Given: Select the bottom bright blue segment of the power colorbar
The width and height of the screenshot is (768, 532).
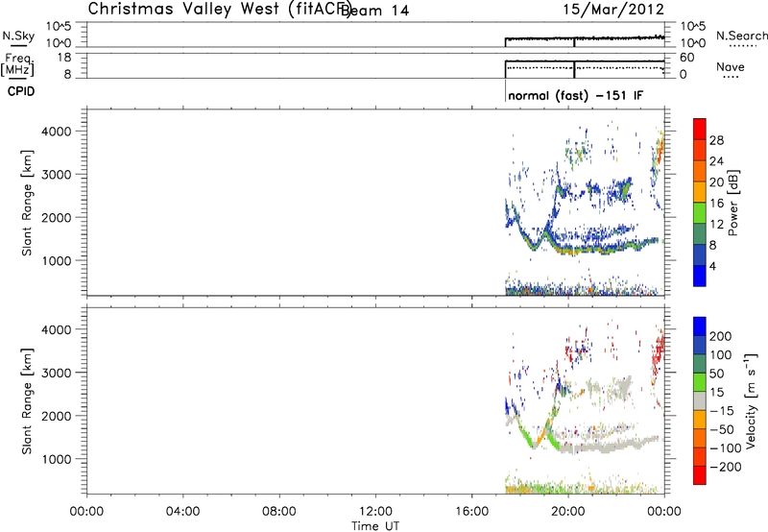Looking at the screenshot, I should tap(700, 276).
